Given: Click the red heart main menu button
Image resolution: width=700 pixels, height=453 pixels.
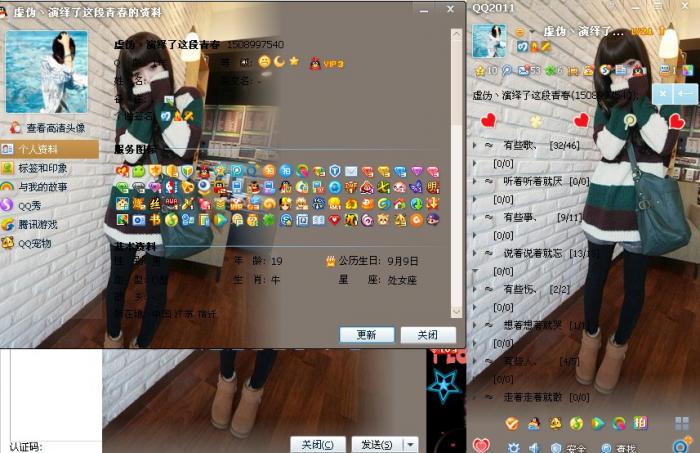Looking at the screenshot, I should click(x=481, y=445).
